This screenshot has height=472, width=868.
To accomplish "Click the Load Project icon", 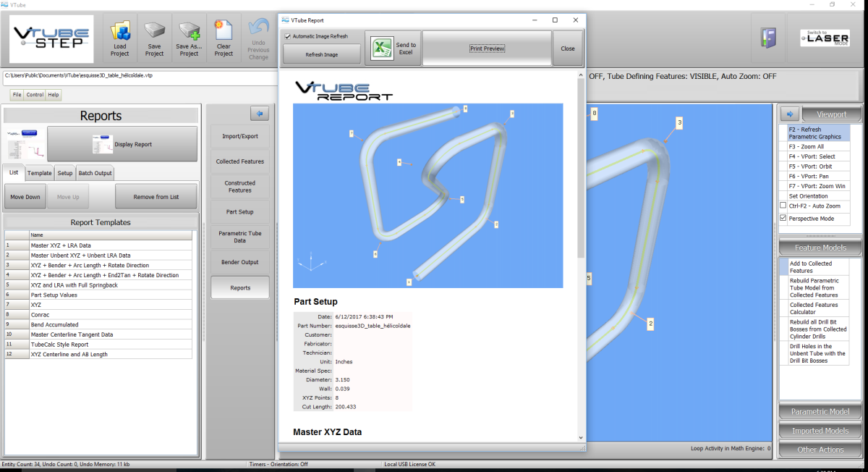I will (120, 33).
